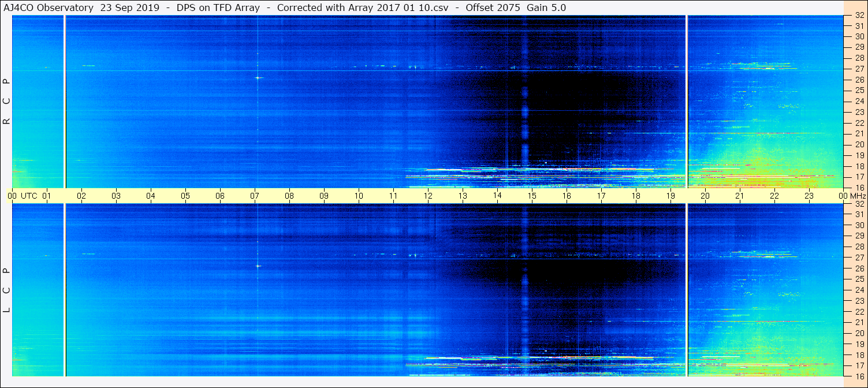Select the RCP panel label
The width and height of the screenshot is (868, 388).
click(7, 101)
